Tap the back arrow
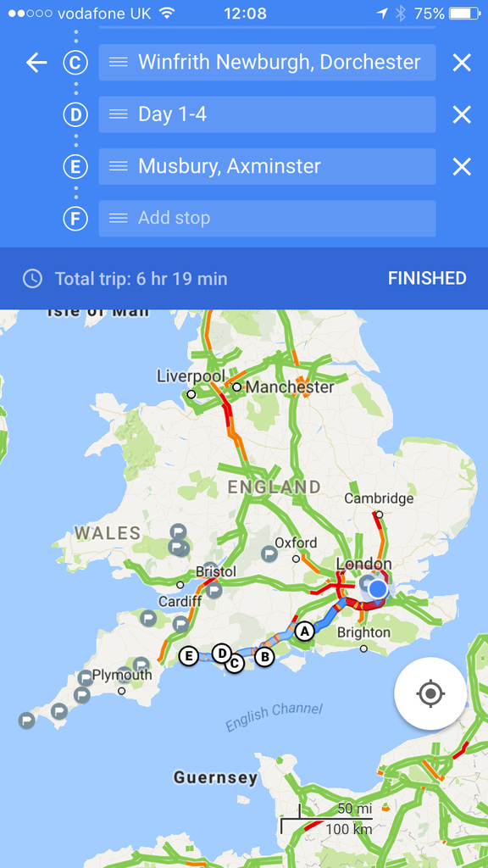This screenshot has height=868, width=488. click(36, 63)
